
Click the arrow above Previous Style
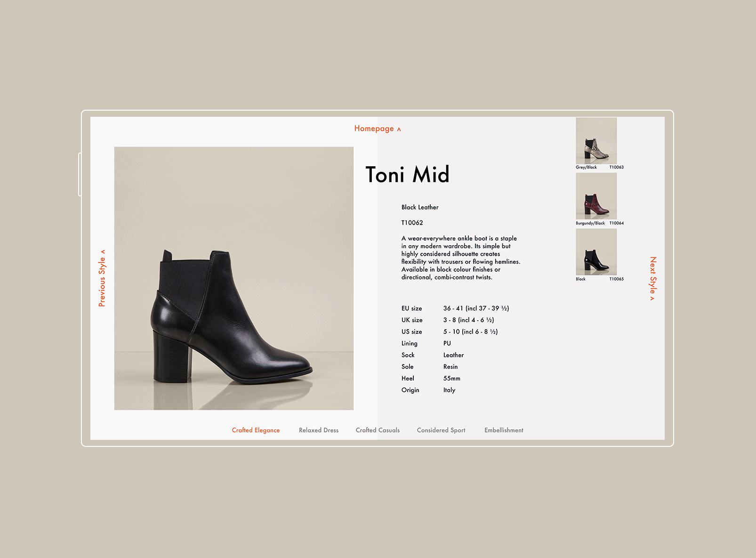[x=103, y=252]
